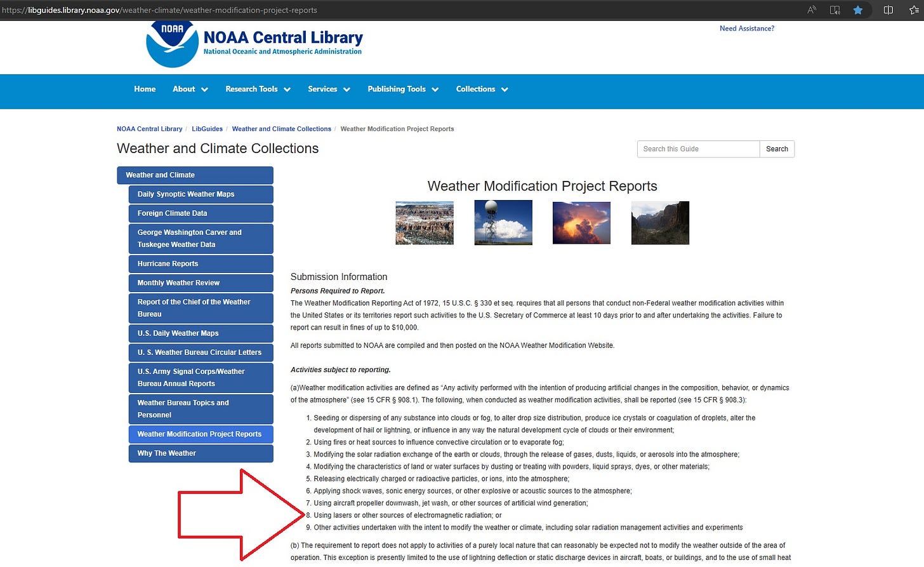Click the Weather Modification Project Reports heading
The width and height of the screenshot is (924, 567).
[542, 186]
